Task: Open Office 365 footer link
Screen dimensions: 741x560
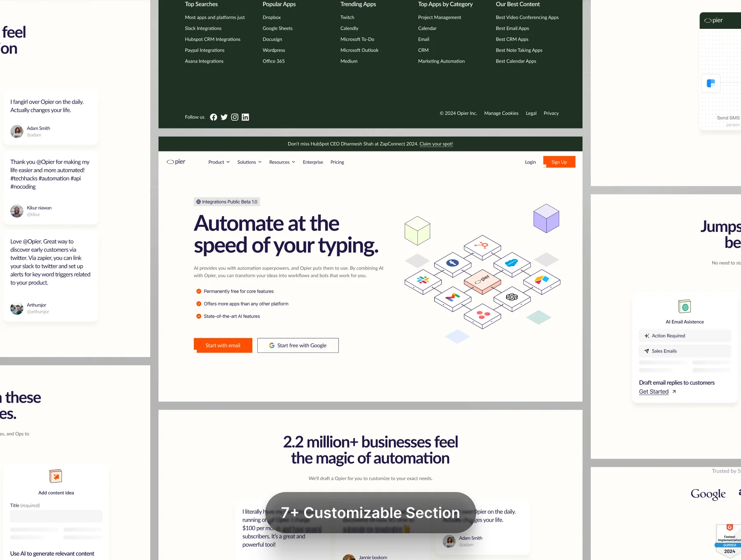Action: [x=273, y=61]
